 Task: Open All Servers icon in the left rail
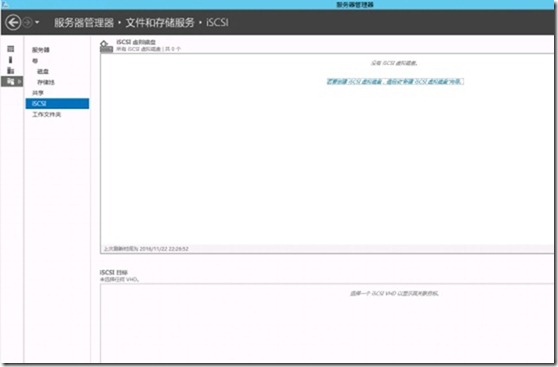[11, 70]
